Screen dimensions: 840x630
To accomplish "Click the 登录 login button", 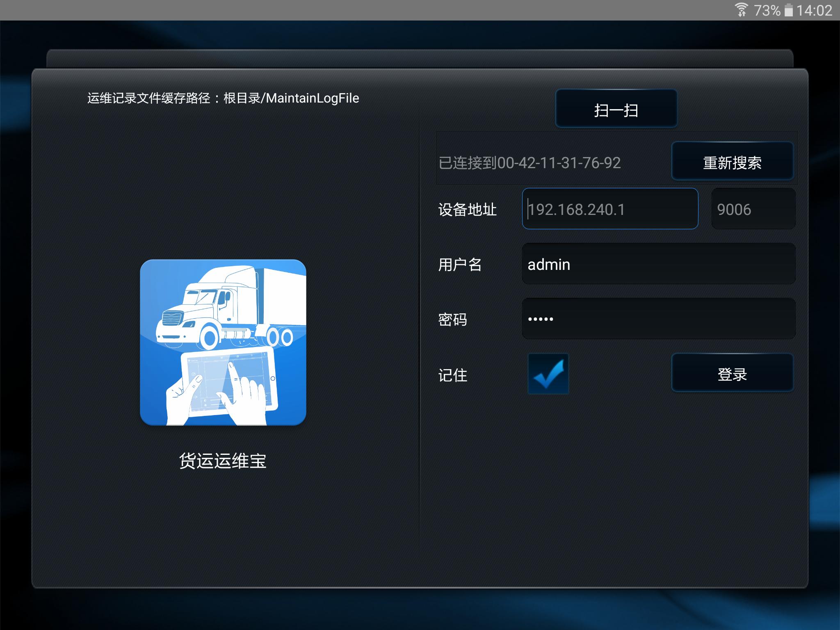I will [x=732, y=373].
